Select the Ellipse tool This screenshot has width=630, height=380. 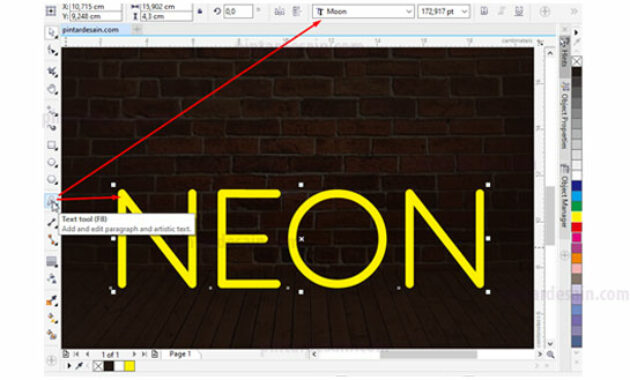(52, 162)
